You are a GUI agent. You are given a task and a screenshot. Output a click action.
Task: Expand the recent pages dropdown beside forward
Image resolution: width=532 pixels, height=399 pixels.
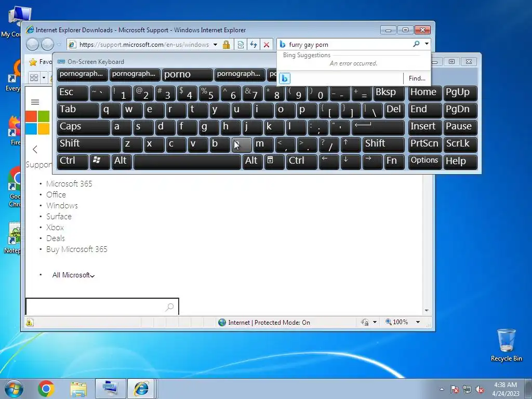pos(59,45)
